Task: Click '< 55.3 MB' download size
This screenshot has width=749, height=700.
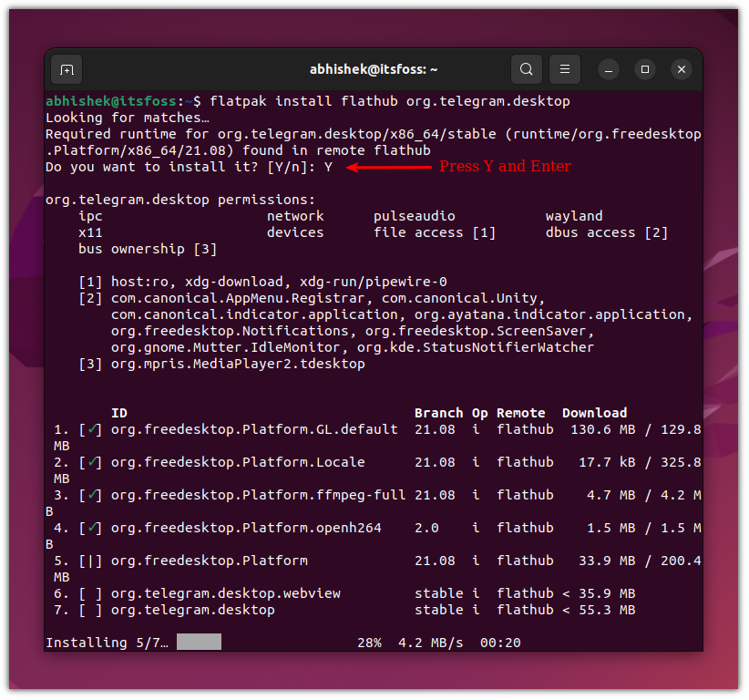Action: 599,610
